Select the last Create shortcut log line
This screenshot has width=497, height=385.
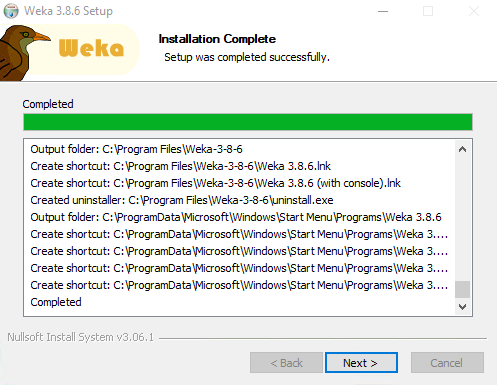click(x=239, y=285)
